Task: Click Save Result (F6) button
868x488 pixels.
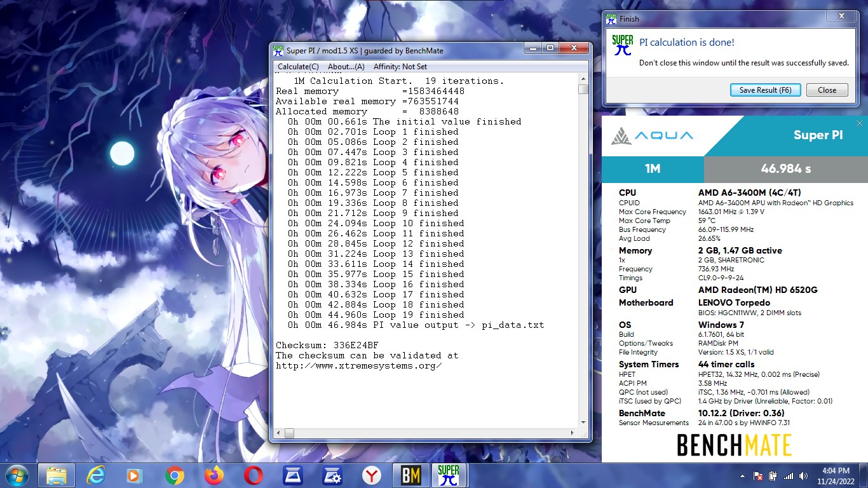Action: (x=765, y=90)
